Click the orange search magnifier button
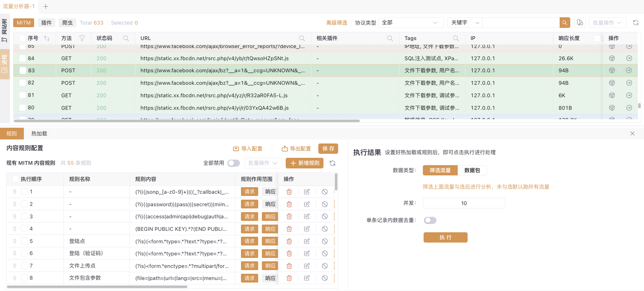This screenshot has width=644, height=291. pos(565,23)
